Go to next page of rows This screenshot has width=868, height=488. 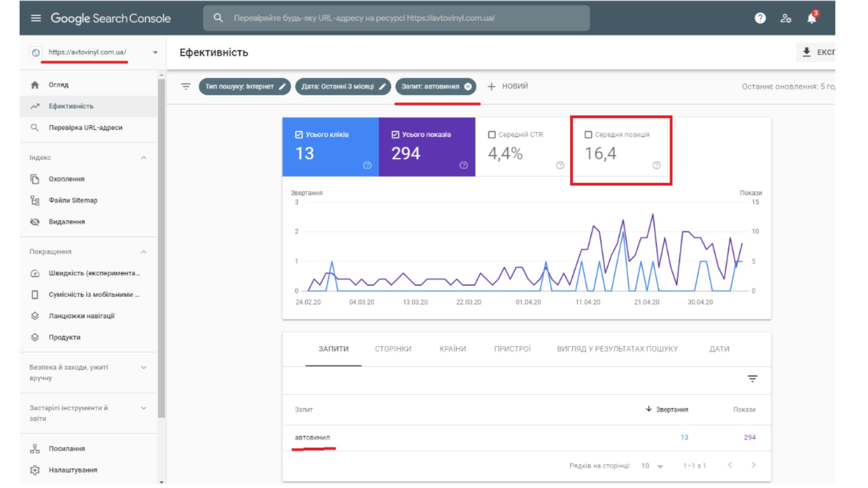click(753, 465)
